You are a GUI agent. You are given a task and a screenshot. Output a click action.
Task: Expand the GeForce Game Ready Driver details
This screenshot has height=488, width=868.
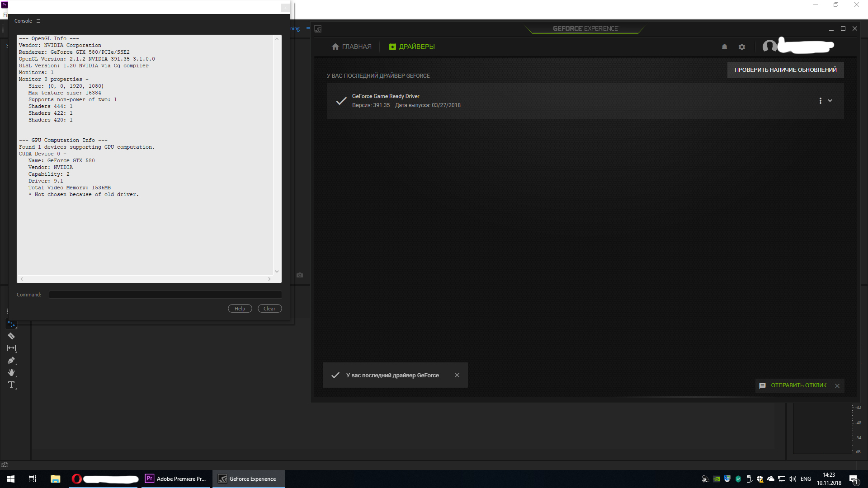pyautogui.click(x=830, y=101)
